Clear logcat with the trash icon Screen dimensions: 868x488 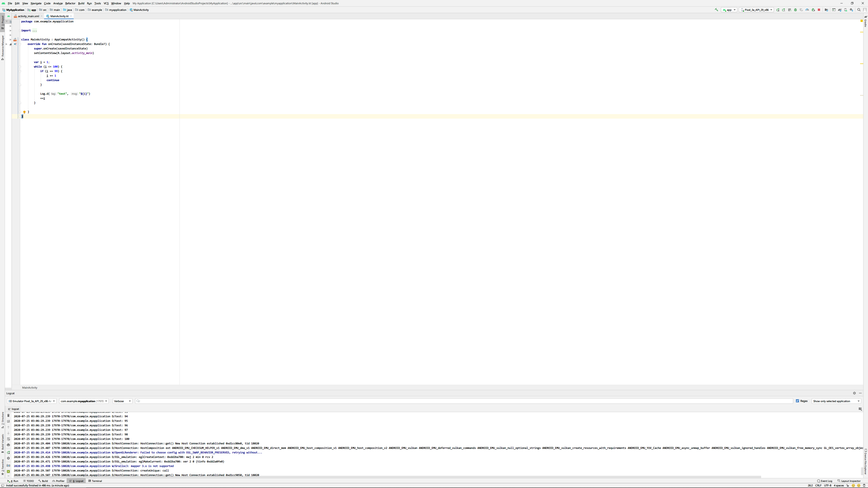[8, 416]
